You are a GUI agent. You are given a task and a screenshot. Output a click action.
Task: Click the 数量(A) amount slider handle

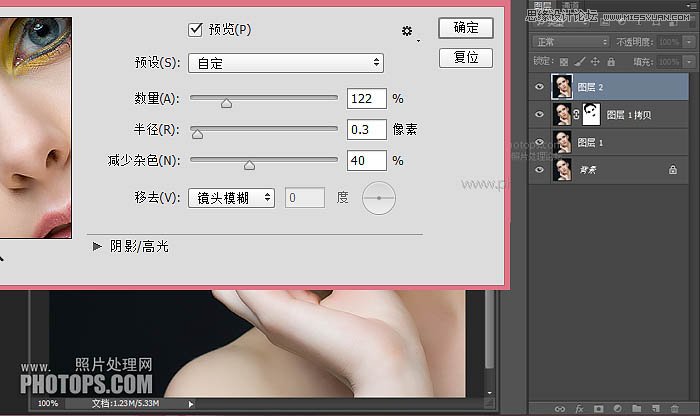226,104
